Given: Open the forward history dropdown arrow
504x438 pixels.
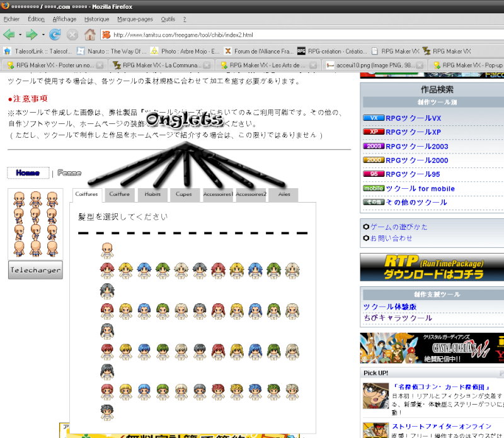Looking at the screenshot, I should pos(43,35).
